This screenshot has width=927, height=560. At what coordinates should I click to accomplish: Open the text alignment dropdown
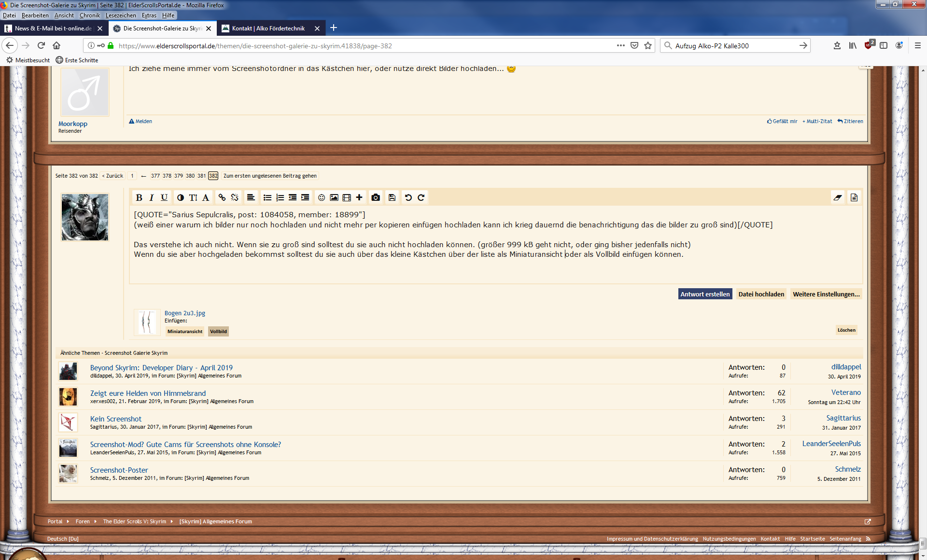click(x=251, y=197)
